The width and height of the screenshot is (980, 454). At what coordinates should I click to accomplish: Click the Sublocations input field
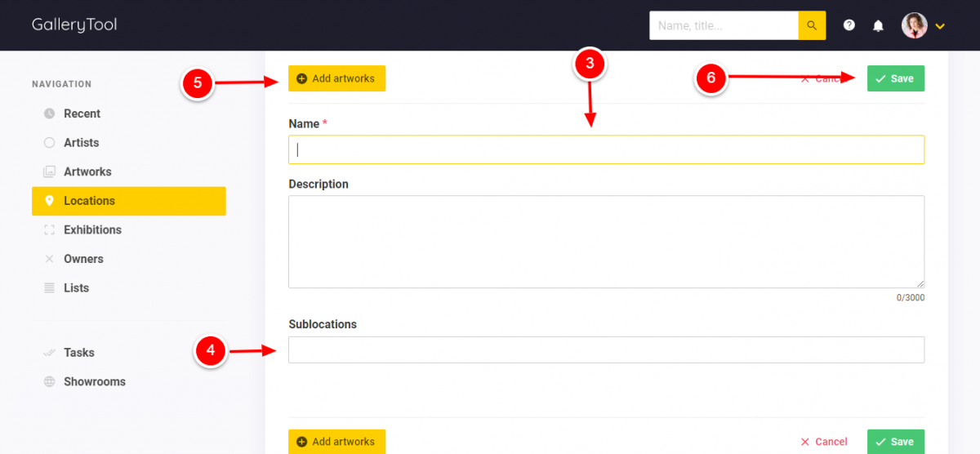click(606, 349)
